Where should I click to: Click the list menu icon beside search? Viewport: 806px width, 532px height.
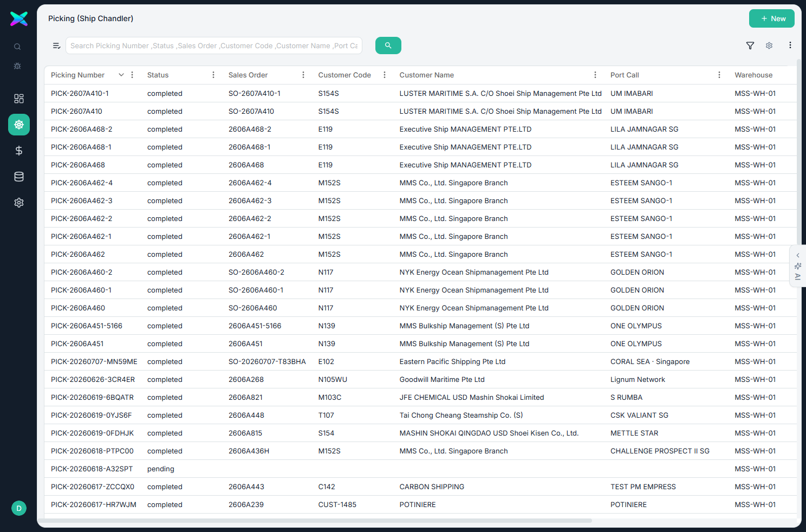(x=56, y=46)
